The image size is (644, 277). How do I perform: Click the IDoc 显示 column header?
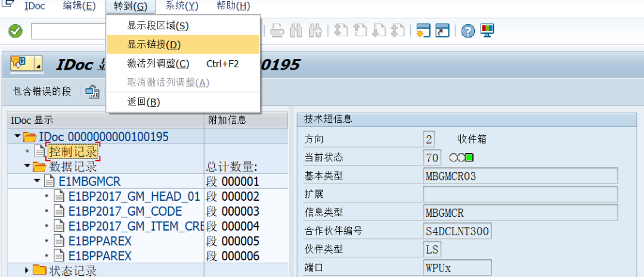point(106,120)
